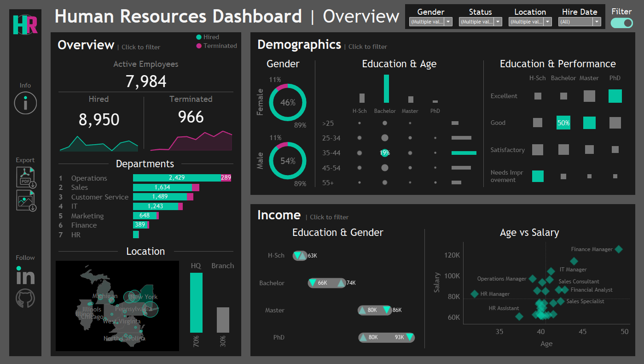Open the GitHub profile icon
This screenshot has width=644, height=364.
click(x=25, y=298)
